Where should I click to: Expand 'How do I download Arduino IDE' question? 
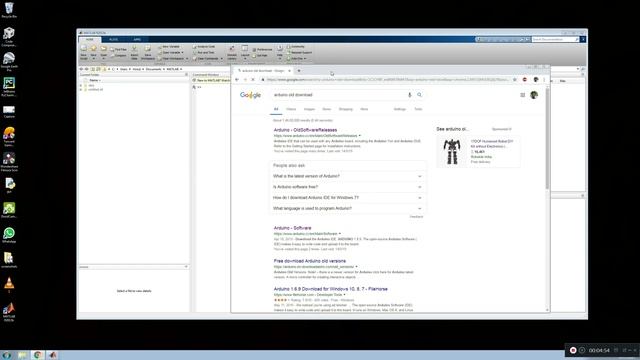coord(347,198)
